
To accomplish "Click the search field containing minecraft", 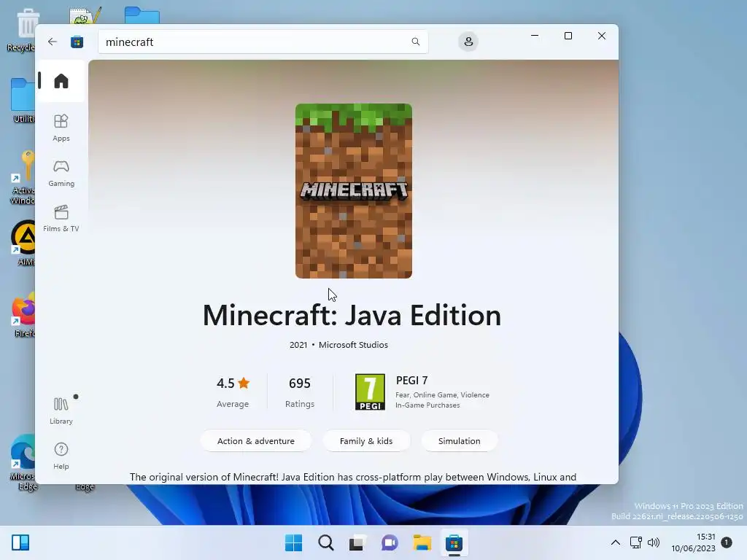I will point(263,42).
